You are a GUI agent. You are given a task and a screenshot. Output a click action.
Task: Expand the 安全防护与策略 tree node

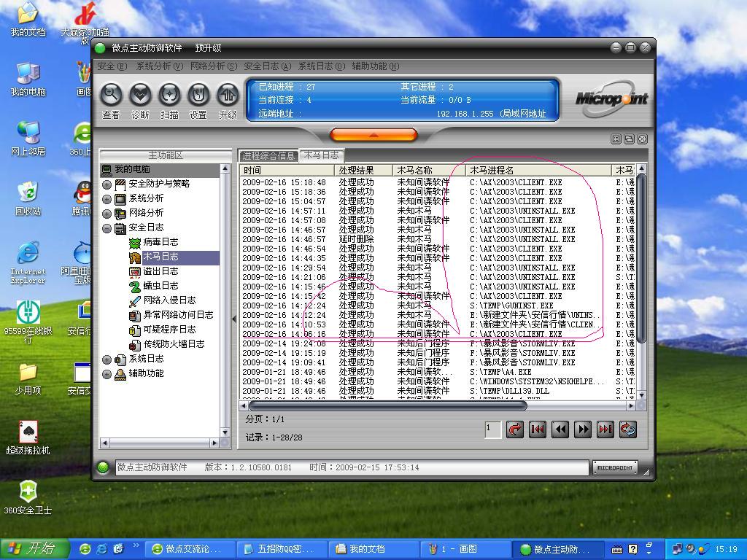pos(107,184)
